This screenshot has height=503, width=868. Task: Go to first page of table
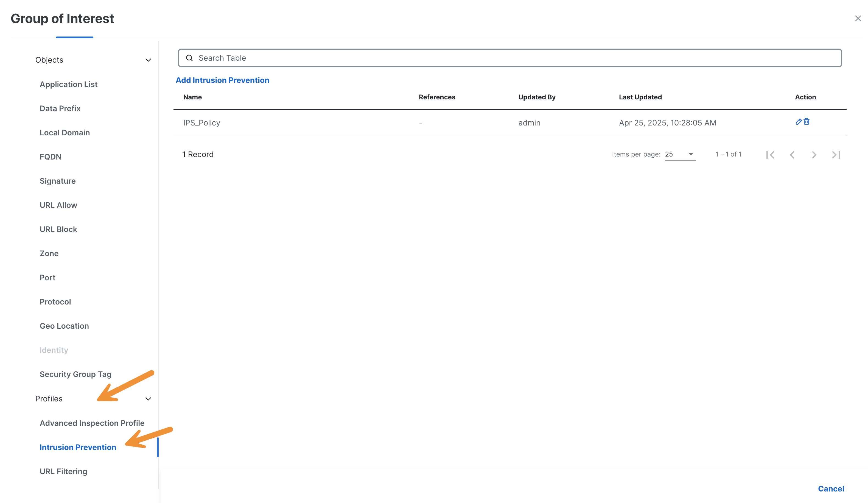[770, 155]
